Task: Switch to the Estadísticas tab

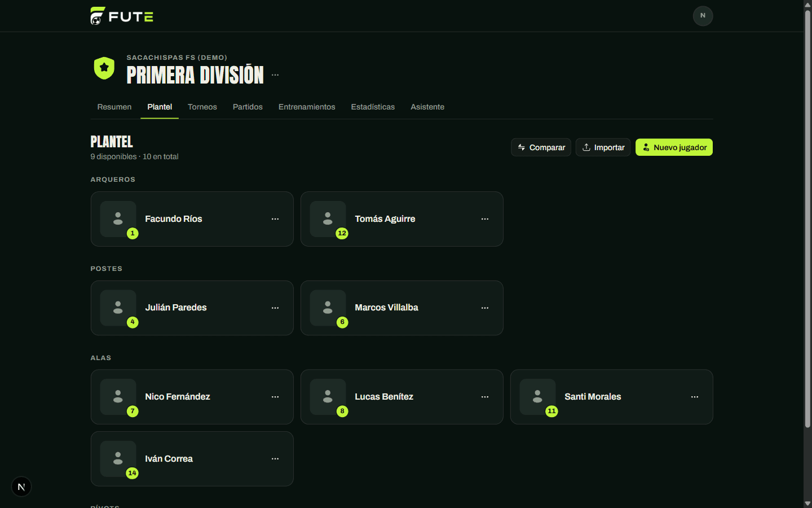Action: (373, 107)
